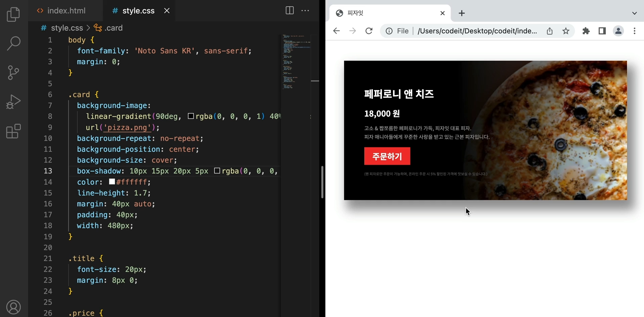Go forward in the browser

click(x=352, y=31)
